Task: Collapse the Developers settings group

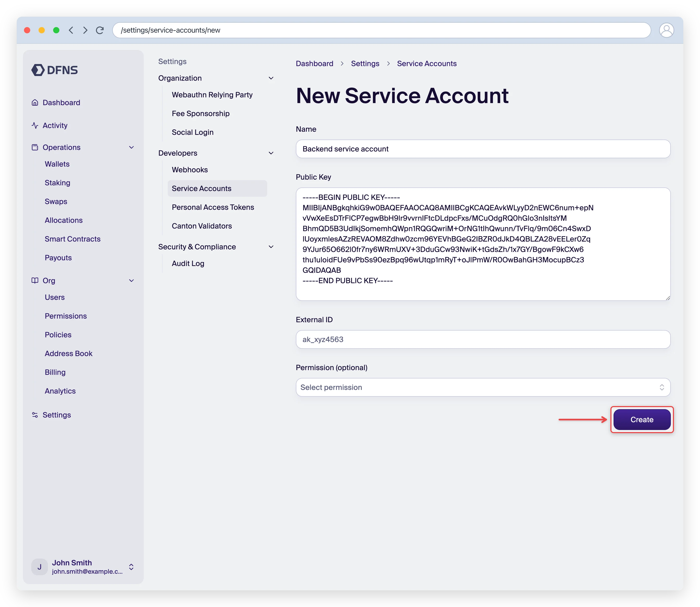Action: 271,153
